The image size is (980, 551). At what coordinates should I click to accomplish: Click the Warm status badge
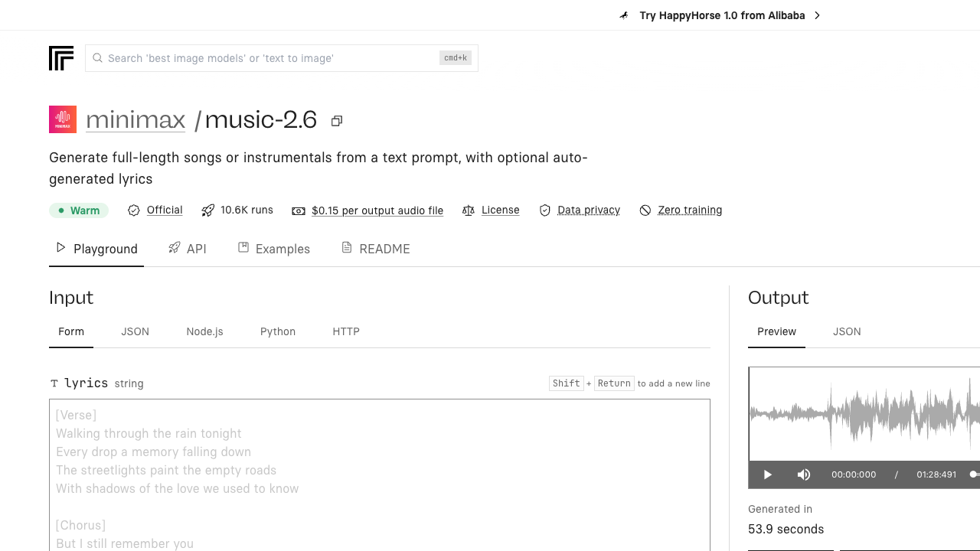[79, 210]
